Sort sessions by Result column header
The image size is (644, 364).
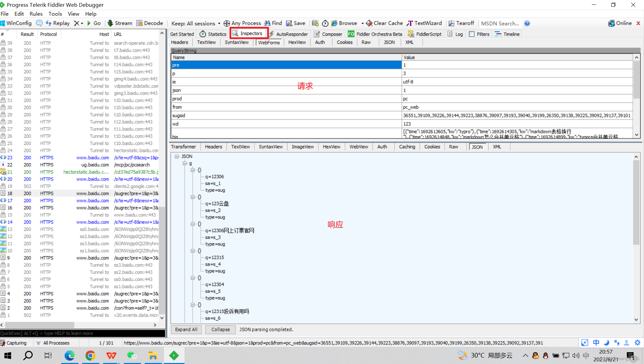[x=27, y=34]
